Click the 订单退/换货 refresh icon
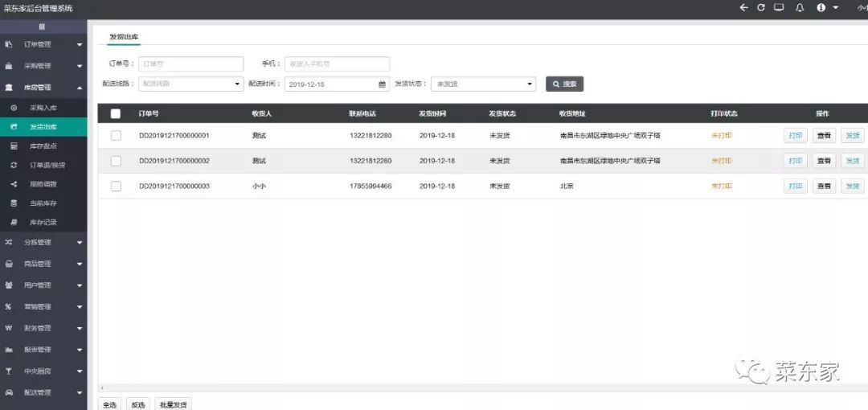868x410 pixels. click(14, 165)
